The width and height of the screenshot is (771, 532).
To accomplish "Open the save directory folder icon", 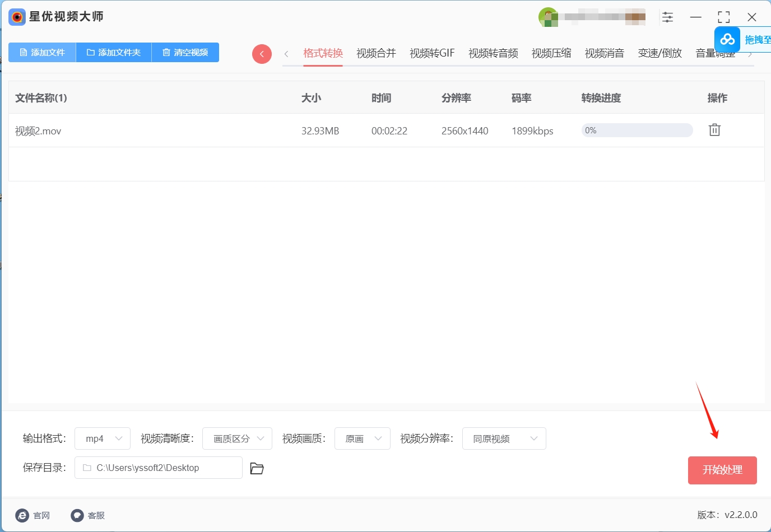I will point(257,468).
